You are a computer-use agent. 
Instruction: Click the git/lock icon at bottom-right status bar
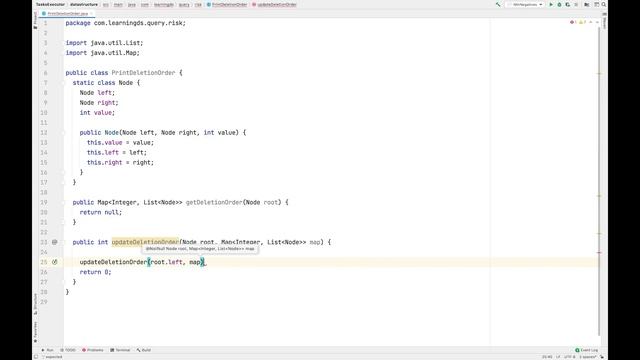[602, 357]
